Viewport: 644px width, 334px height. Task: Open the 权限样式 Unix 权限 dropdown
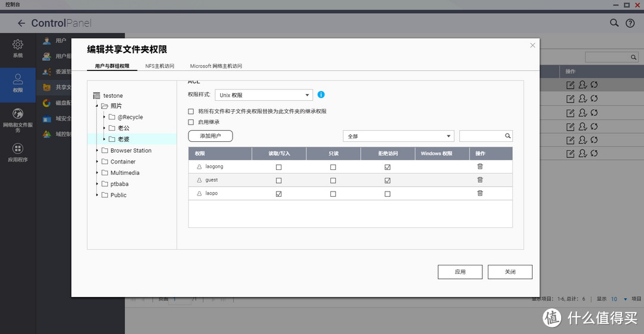[x=264, y=95]
